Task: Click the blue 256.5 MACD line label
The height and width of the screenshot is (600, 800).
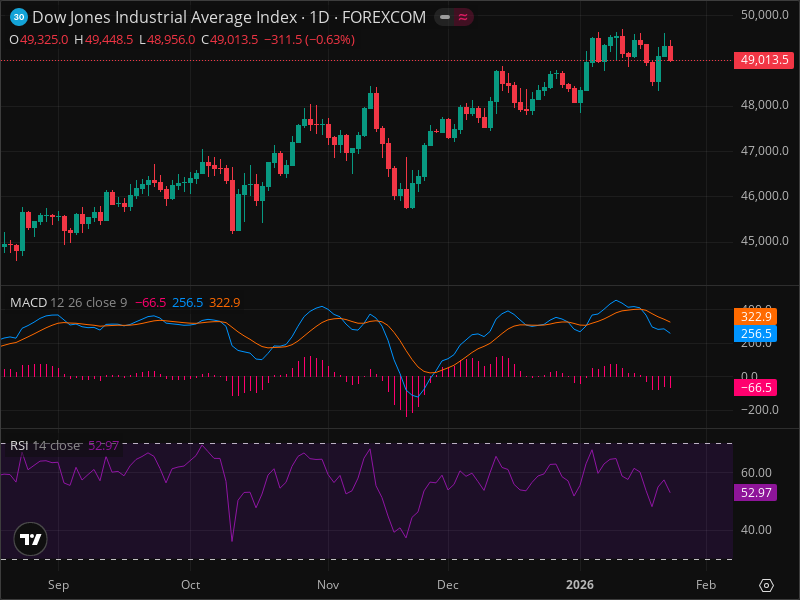Action: 756,334
